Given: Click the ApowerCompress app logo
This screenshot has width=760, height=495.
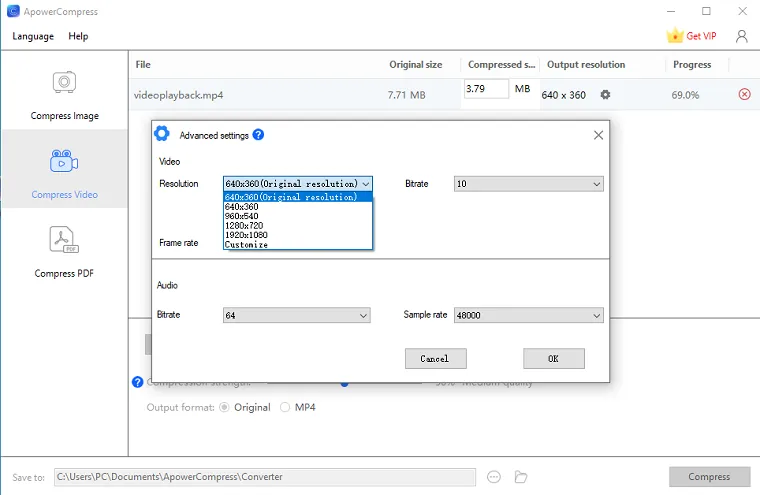Looking at the screenshot, I should pyautogui.click(x=13, y=11).
